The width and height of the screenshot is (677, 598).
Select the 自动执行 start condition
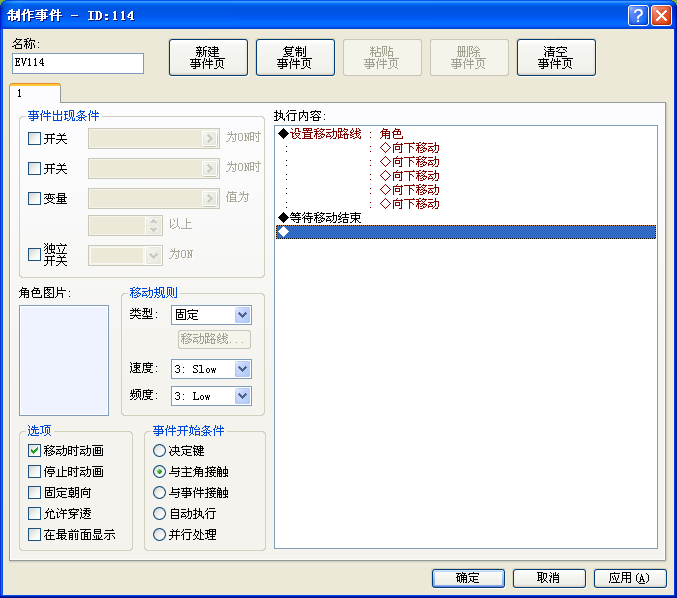[159, 514]
